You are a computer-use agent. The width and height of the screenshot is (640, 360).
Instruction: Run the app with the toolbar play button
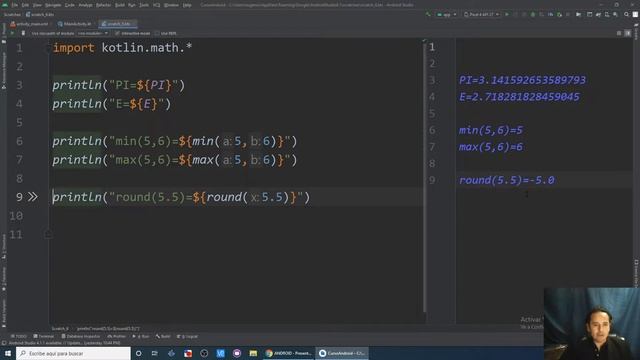click(x=507, y=14)
